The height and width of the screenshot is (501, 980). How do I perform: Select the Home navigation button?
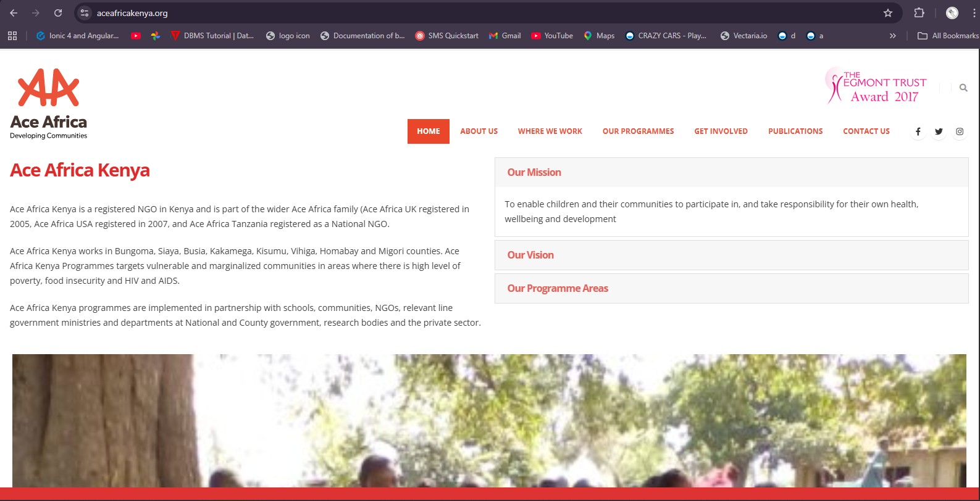(428, 131)
